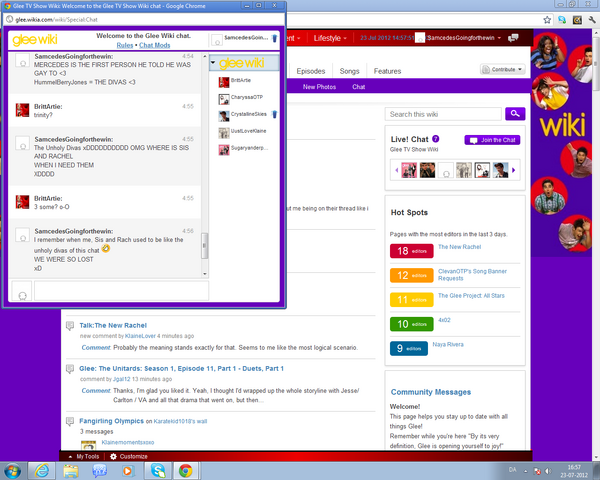Viewport: 600px width, 480px height.
Task: Open the Features tab
Action: 387,71
